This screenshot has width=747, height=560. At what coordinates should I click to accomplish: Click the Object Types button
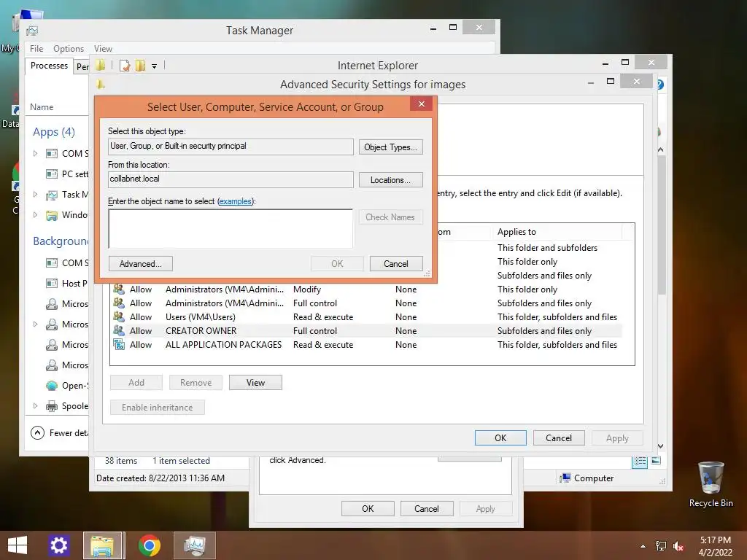click(x=390, y=147)
